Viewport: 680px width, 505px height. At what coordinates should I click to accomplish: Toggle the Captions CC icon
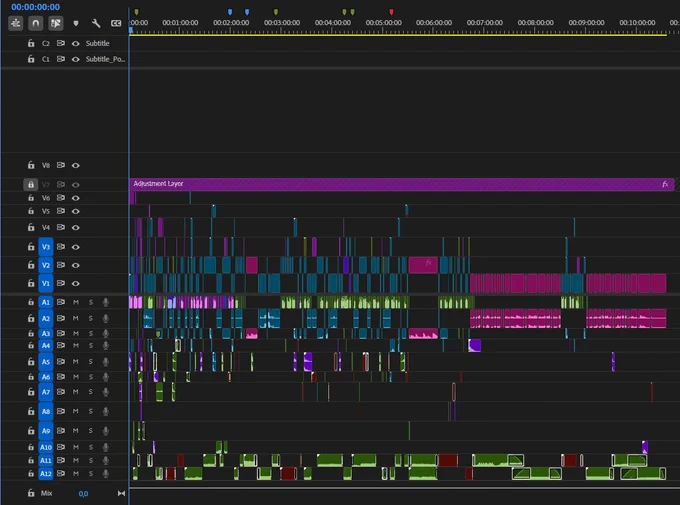[x=116, y=23]
